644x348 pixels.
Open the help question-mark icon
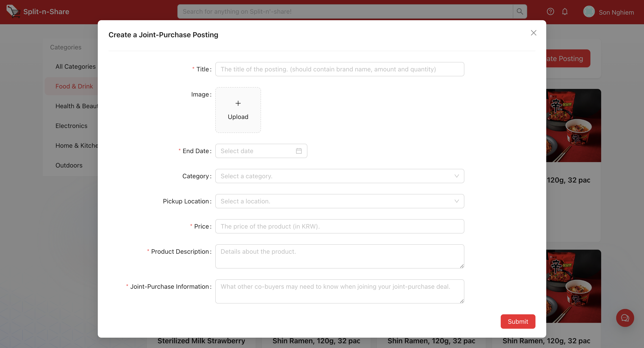550,11
